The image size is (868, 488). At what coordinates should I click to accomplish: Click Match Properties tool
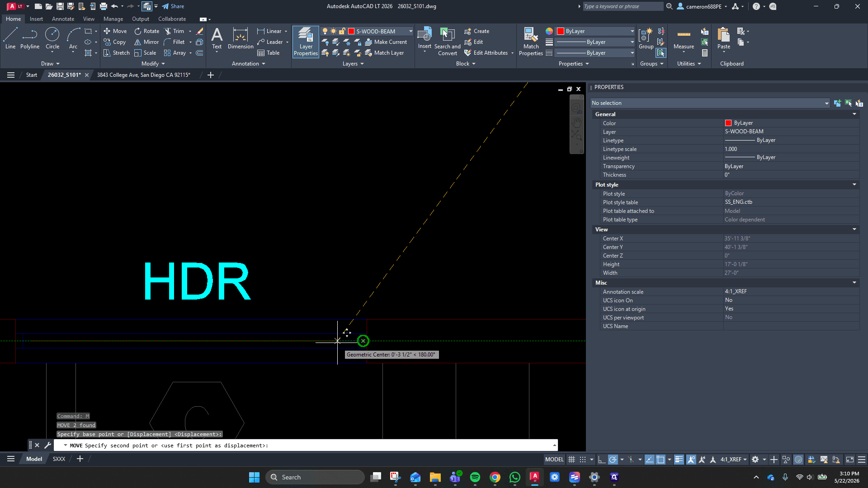coord(531,42)
